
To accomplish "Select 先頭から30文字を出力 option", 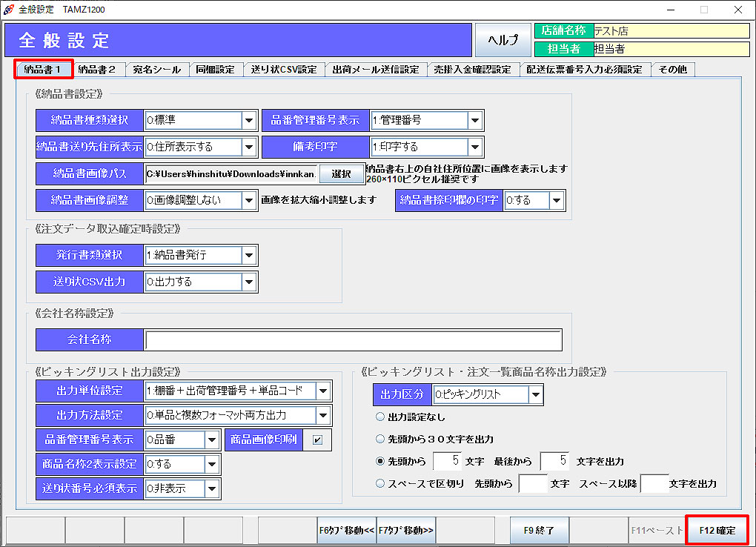I will pos(379,438).
